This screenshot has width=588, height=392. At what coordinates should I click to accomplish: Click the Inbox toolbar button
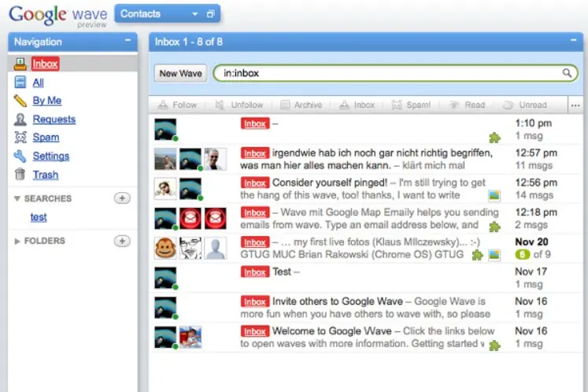(357, 105)
